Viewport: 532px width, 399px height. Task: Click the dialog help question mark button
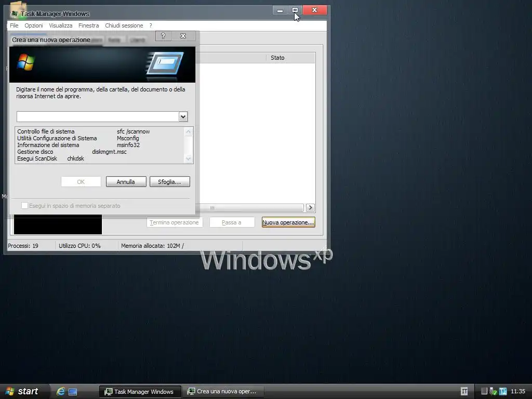[163, 36]
